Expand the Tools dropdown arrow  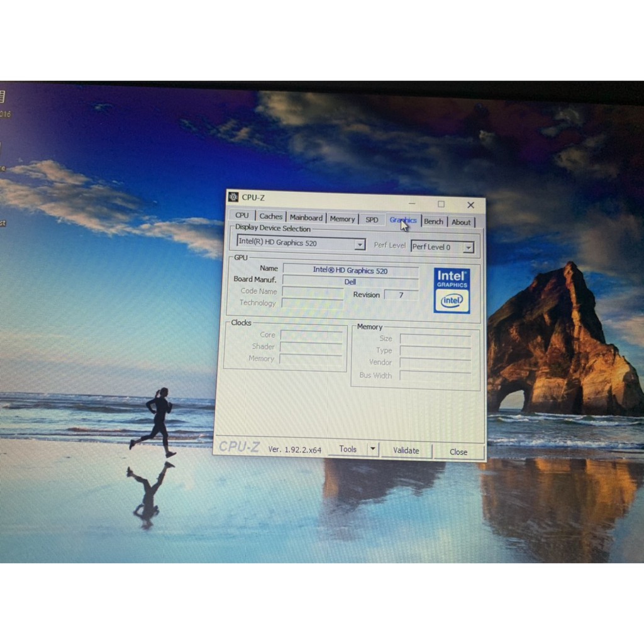pyautogui.click(x=372, y=448)
